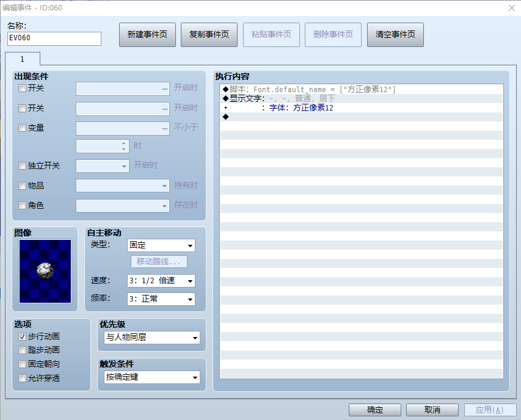Enable the second 开关 condition checkbox
Viewport: 521px width, 420px height.
tap(22, 108)
